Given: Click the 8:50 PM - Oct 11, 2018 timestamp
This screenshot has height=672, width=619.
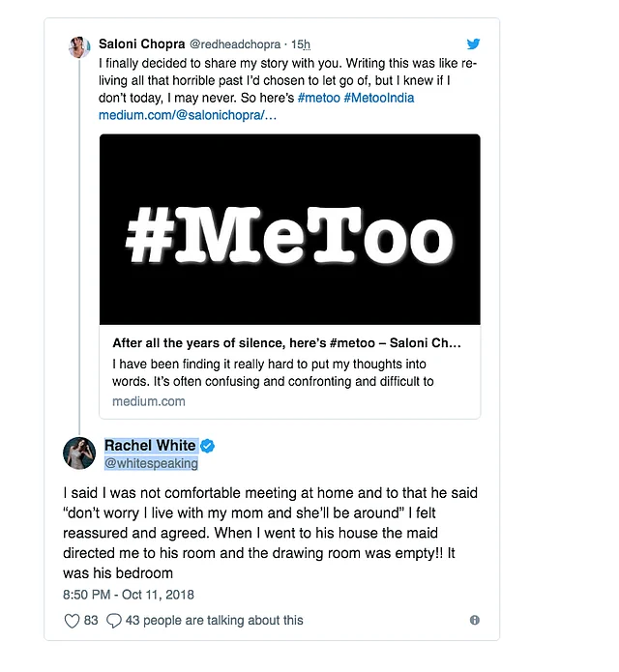Looking at the screenshot, I should (129, 595).
